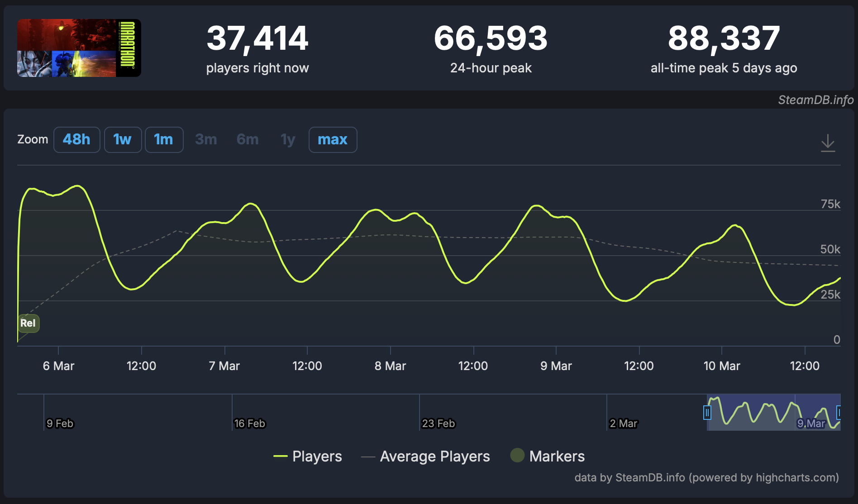Click the data by SteamDB.info credits
This screenshot has height=504, width=858.
coord(706,478)
